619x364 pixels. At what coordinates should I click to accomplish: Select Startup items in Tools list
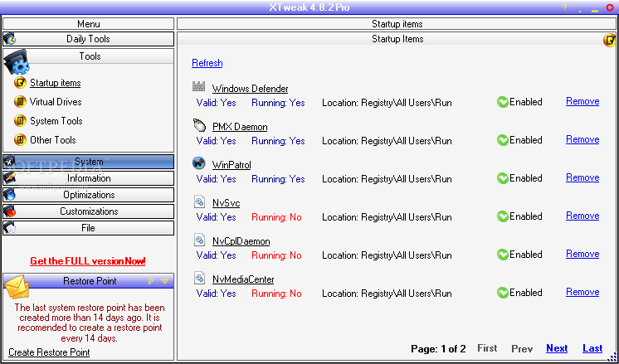click(x=56, y=83)
